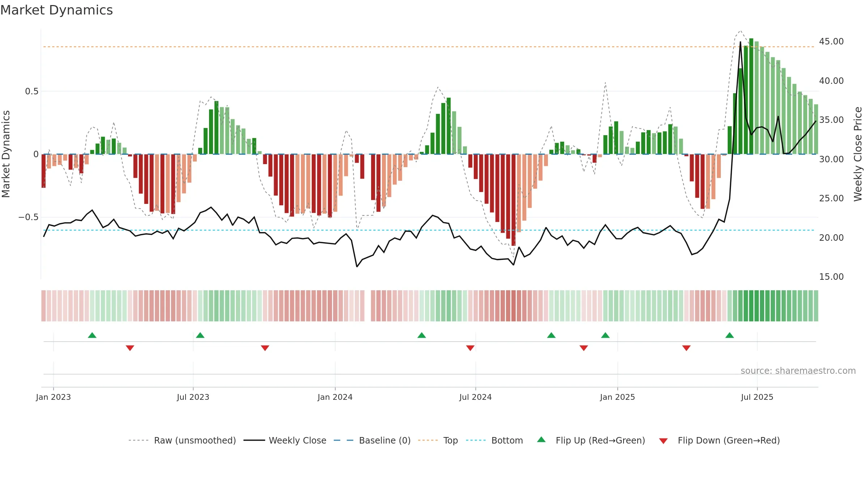The image size is (868, 488).
Task: Toggle the Raw (unsmoothed) legend entry
Action: 182,440
